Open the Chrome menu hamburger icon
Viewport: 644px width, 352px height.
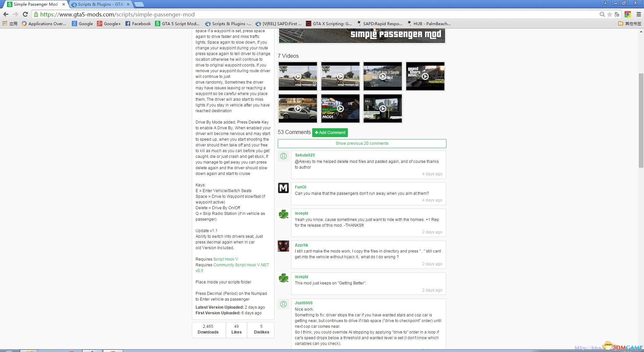639,14
